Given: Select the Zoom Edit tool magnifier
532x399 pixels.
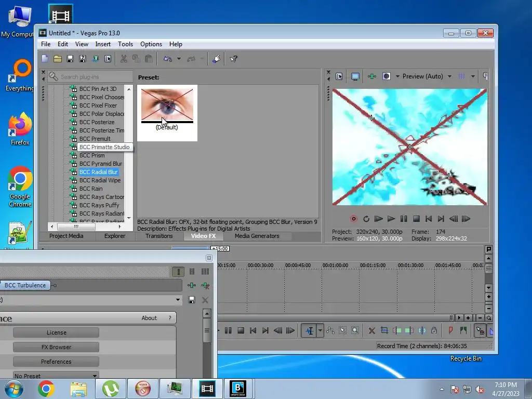Looking at the screenshot, I should (x=355, y=330).
